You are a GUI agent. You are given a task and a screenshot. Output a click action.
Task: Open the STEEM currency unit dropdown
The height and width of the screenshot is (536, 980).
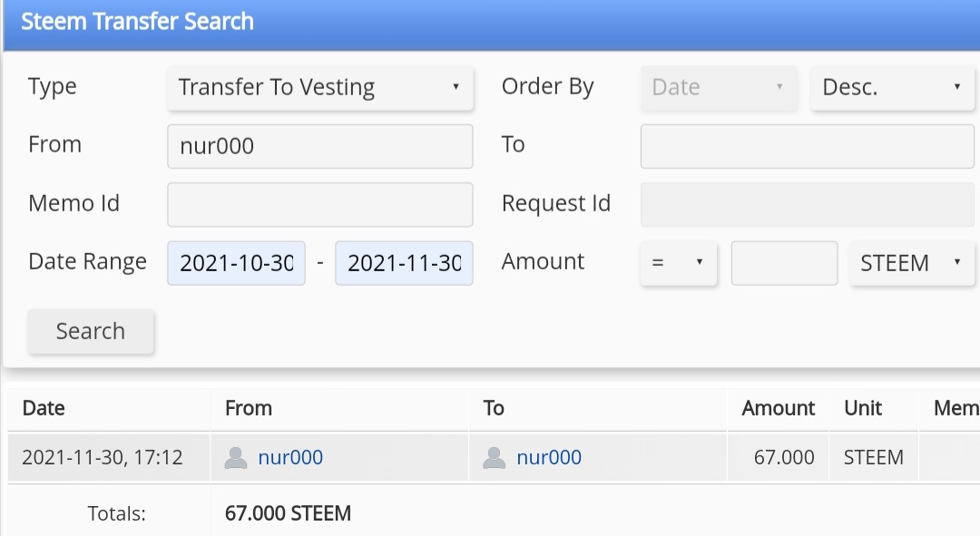[911, 263]
